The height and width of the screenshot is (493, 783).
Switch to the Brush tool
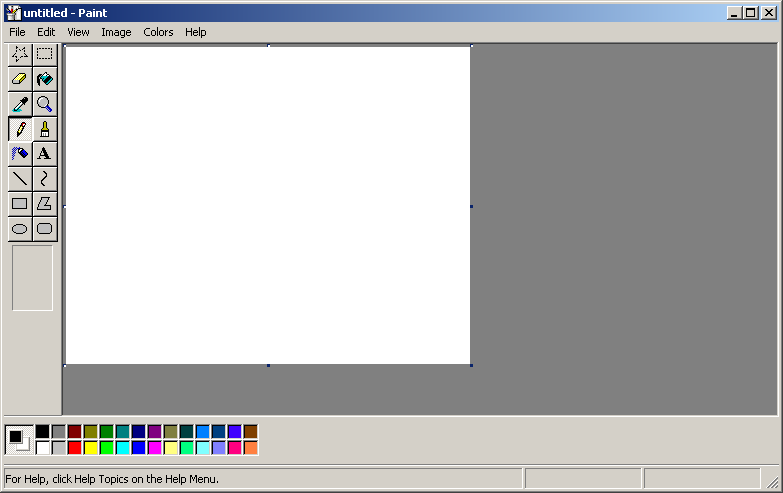(44, 129)
